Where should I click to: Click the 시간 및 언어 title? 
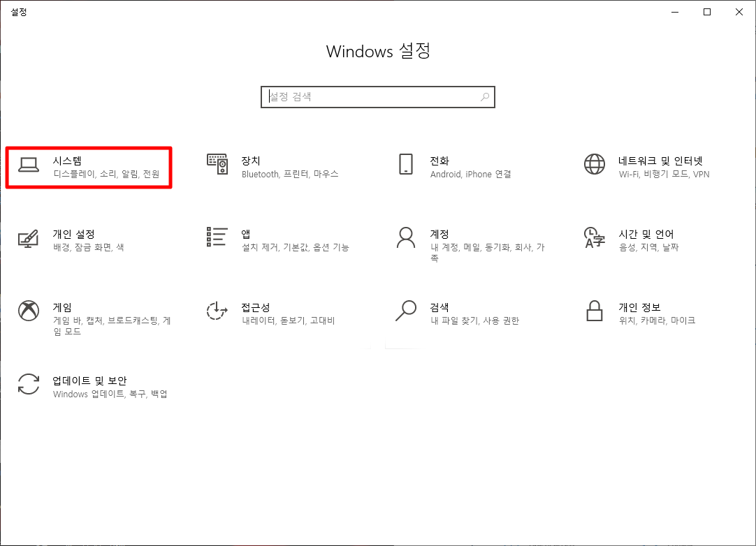coord(646,234)
